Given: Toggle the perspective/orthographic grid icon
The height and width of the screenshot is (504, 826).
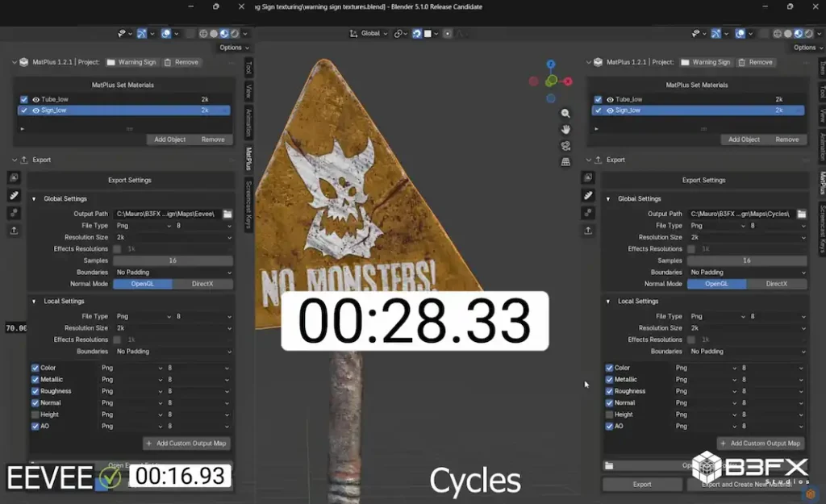Looking at the screenshot, I should (x=565, y=161).
